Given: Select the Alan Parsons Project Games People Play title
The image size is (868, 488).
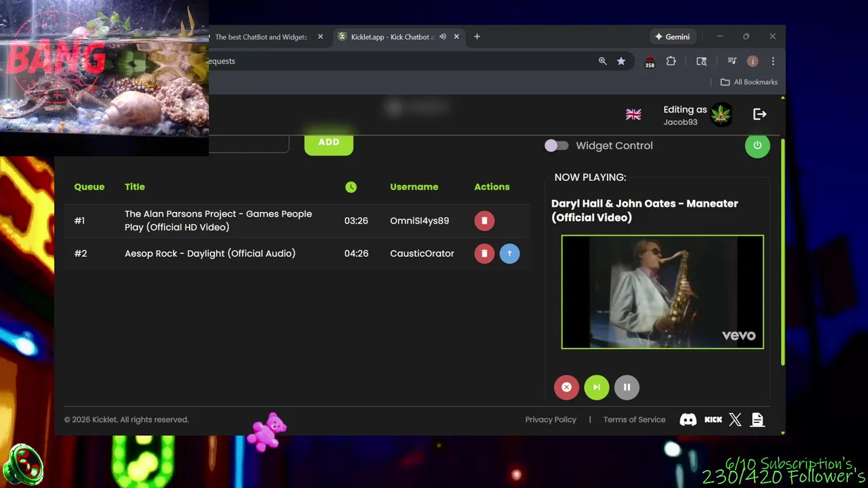Looking at the screenshot, I should 218,220.
